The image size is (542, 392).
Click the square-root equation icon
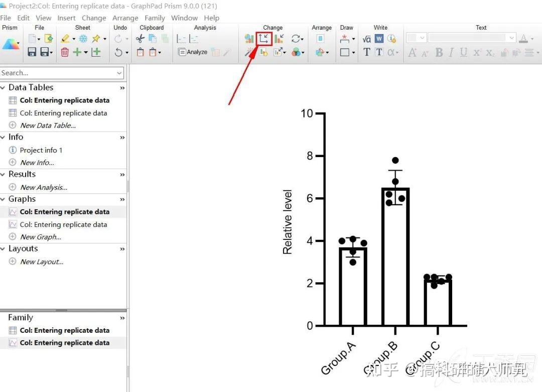[x=366, y=39]
